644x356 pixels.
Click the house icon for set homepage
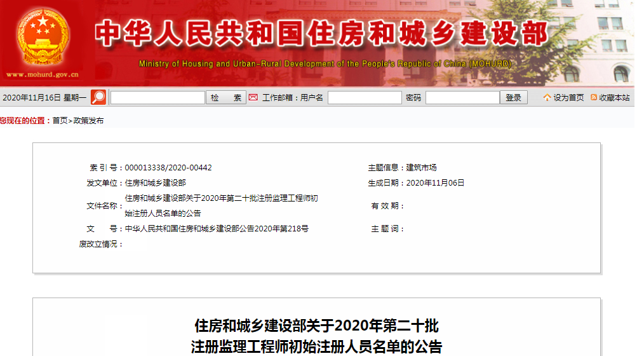547,97
